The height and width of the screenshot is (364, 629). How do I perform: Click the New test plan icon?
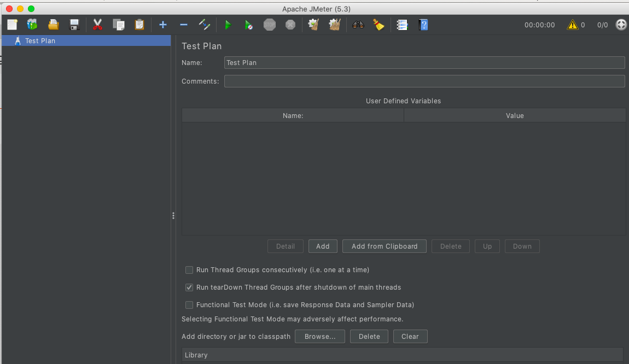pyautogui.click(x=13, y=25)
